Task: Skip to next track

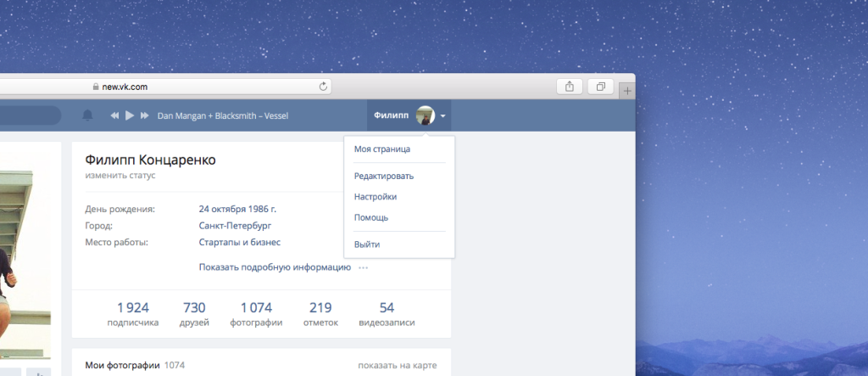Action: [144, 115]
